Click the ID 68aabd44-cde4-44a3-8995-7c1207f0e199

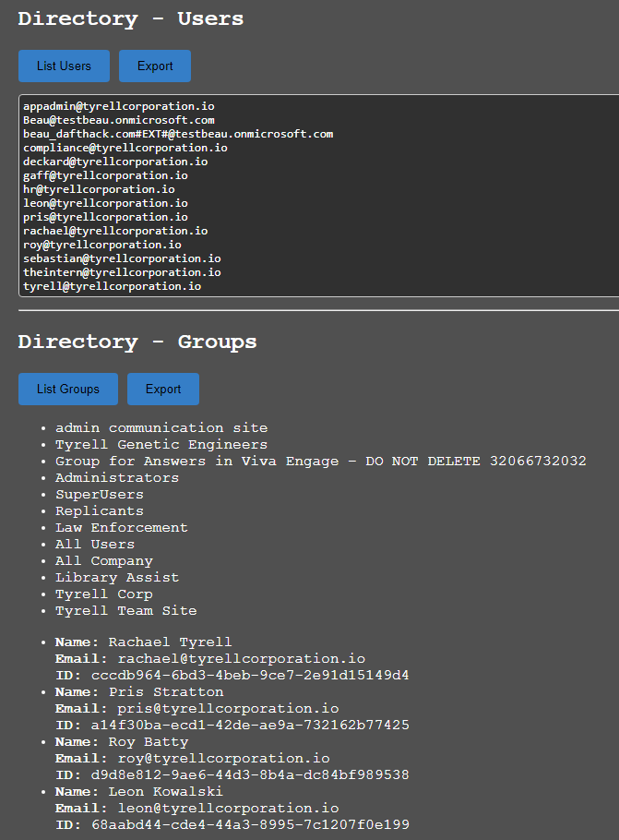coord(250,824)
